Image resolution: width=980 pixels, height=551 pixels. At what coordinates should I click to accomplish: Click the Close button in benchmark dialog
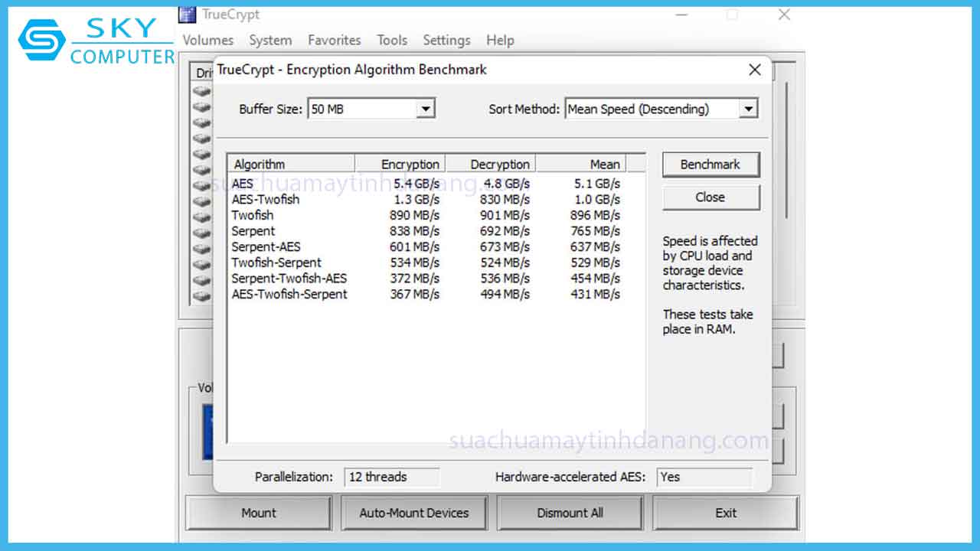pos(710,197)
